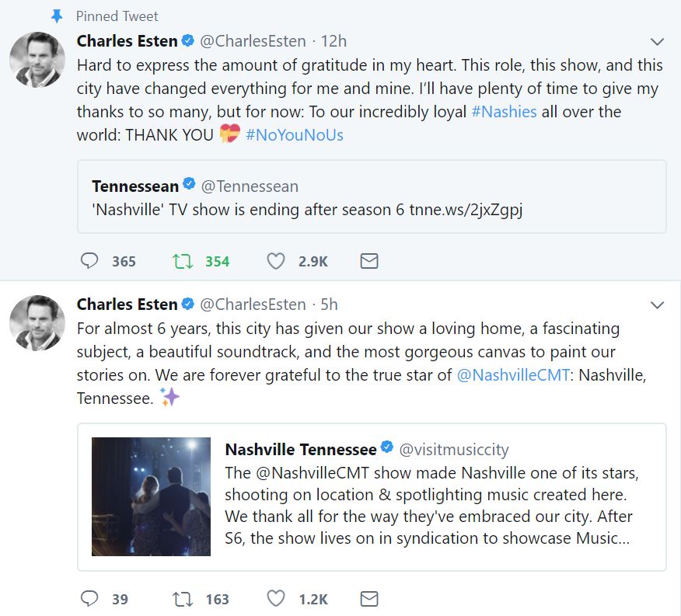Reply to the pinned gratitude tweet

pos(89,261)
